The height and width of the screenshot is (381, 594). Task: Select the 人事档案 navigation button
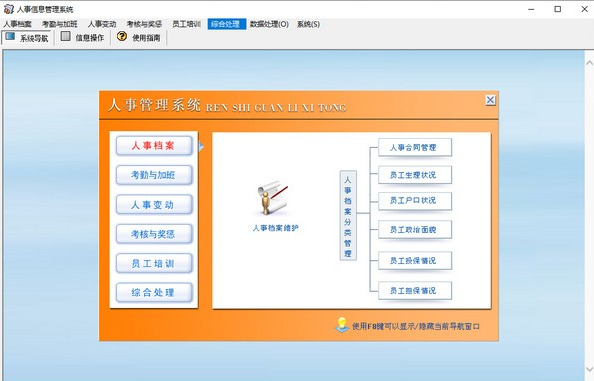pos(154,146)
